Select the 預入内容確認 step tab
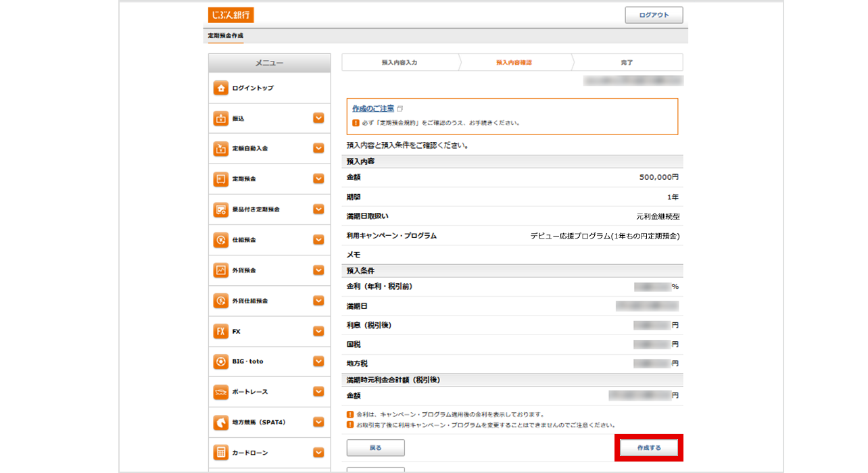The height and width of the screenshot is (473, 868). pos(514,62)
